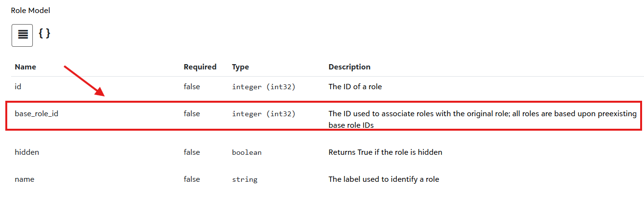The height and width of the screenshot is (203, 644).
Task: Click the Type column header
Action: click(240, 67)
